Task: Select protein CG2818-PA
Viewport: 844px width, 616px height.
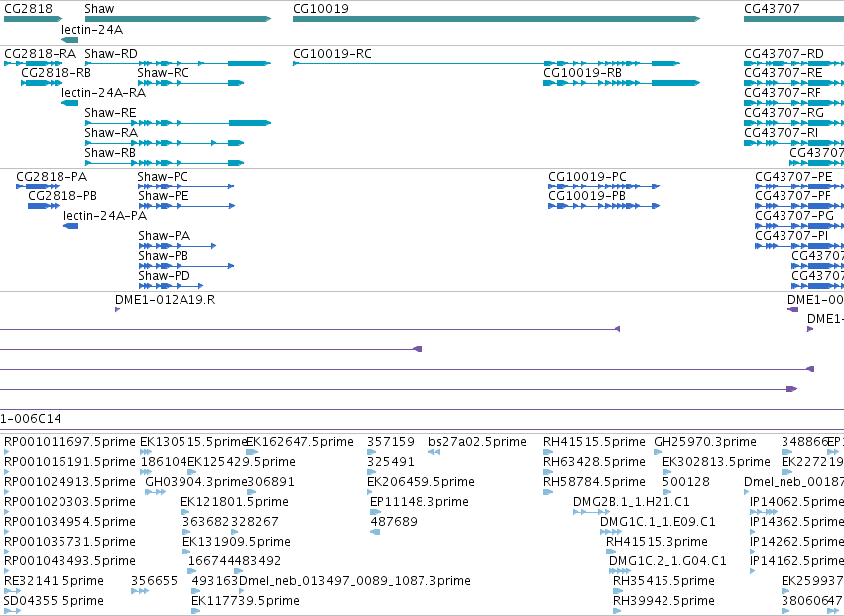Action: [52, 177]
